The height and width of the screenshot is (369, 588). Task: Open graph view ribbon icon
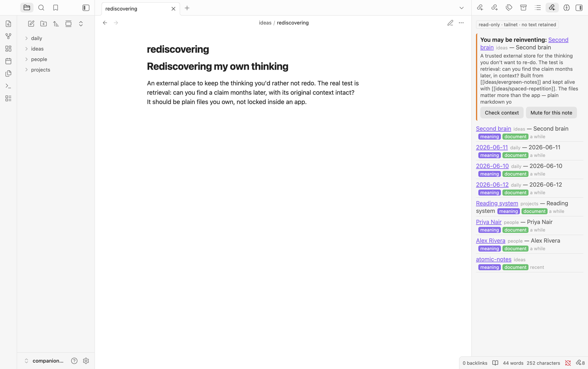point(8,36)
